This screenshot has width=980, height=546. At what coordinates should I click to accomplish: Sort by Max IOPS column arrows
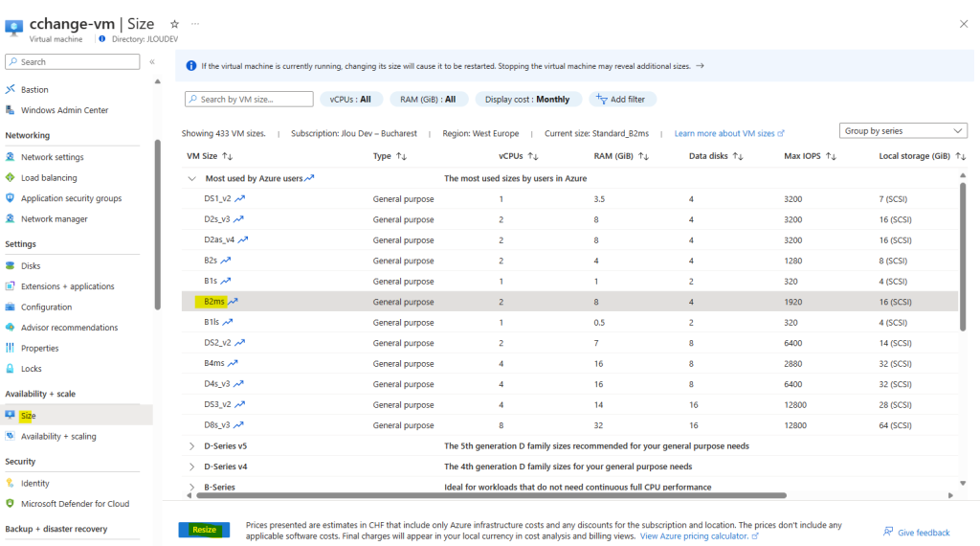831,156
